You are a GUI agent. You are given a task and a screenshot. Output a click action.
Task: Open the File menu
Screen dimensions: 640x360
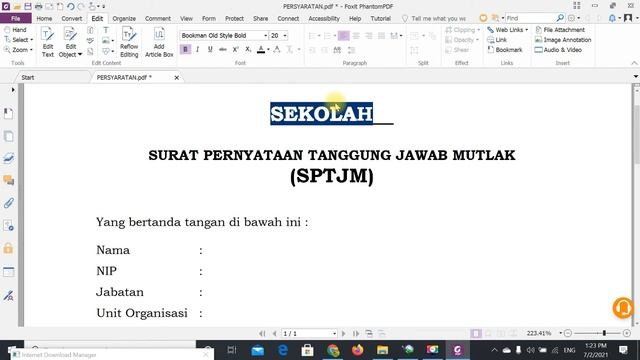(x=16, y=18)
